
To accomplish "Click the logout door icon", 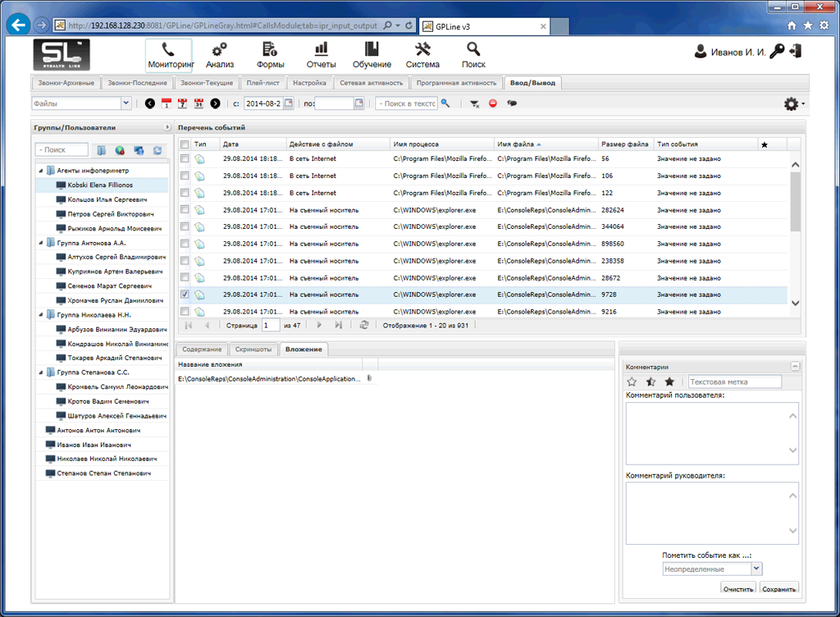I will click(x=795, y=52).
